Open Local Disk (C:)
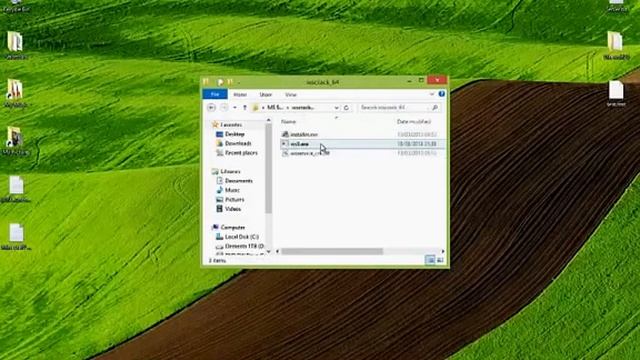Viewport: 640px width, 360px height. pyautogui.click(x=242, y=237)
